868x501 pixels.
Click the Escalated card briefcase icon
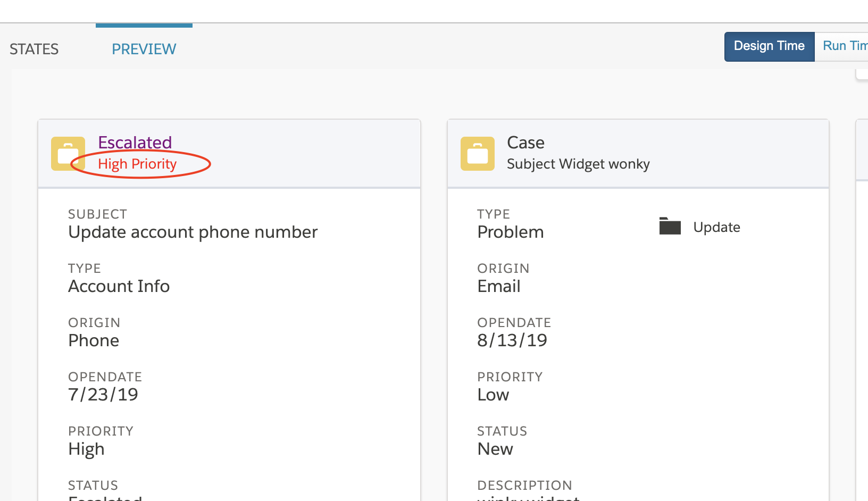click(68, 154)
